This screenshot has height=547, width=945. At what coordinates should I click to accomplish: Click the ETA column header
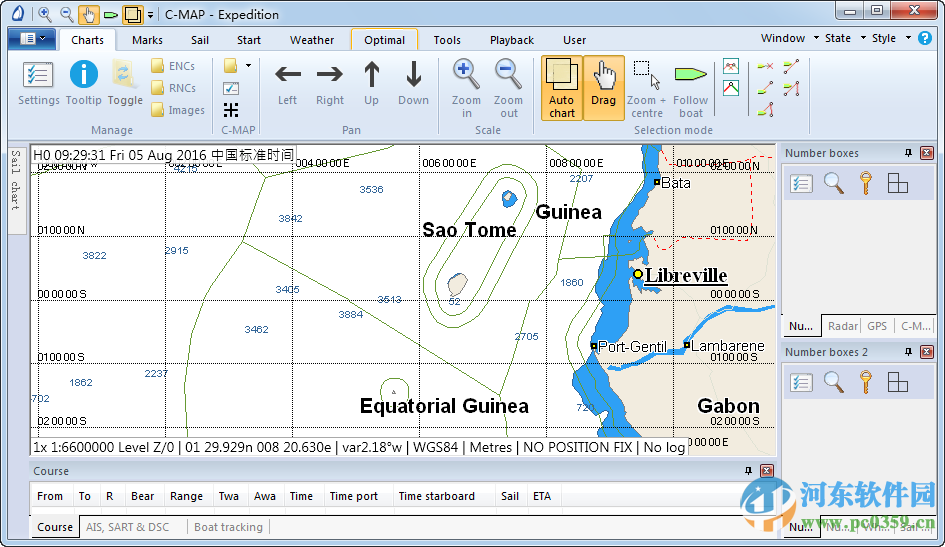[x=542, y=496]
